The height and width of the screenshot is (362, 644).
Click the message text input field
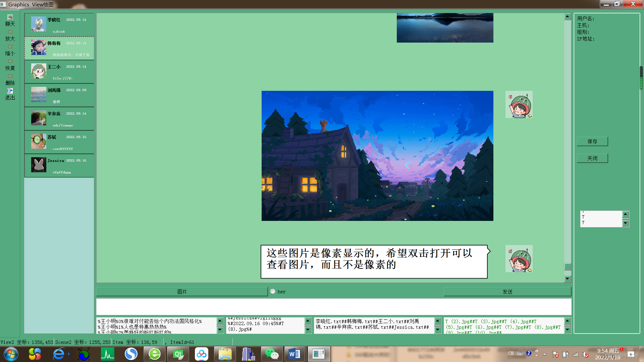(x=334, y=307)
